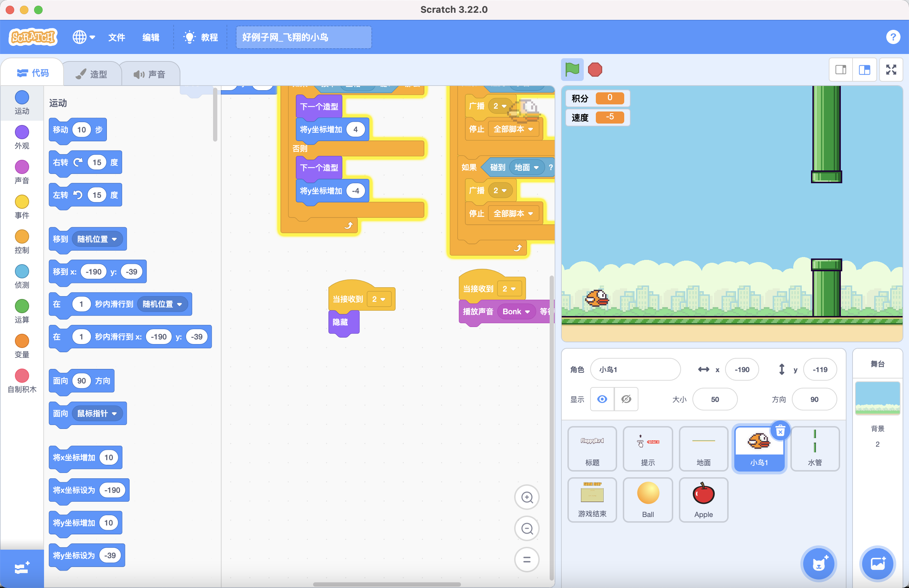Open message dropdown on 当接收到 above 隐藏
The height and width of the screenshot is (588, 909).
379,299
